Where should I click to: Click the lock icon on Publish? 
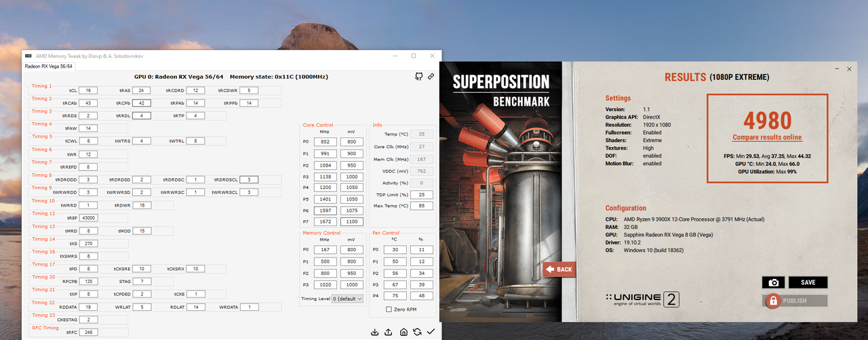click(772, 301)
